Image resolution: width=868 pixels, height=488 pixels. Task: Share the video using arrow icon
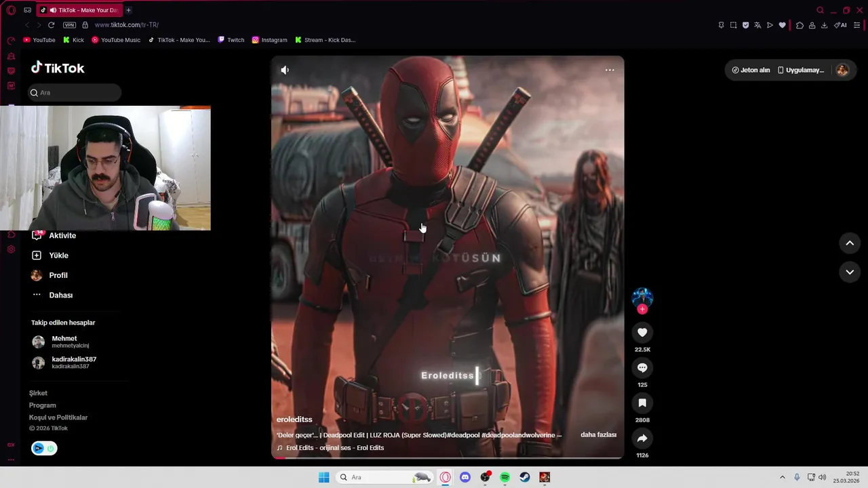pyautogui.click(x=642, y=438)
